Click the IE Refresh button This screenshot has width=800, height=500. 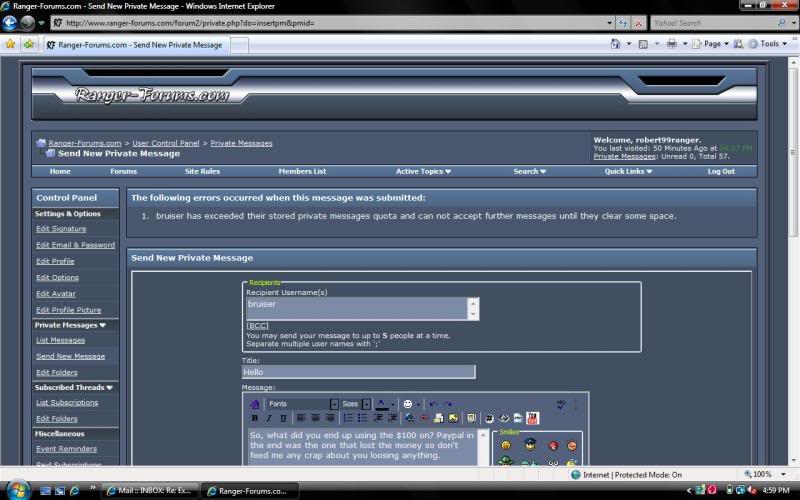[623, 23]
